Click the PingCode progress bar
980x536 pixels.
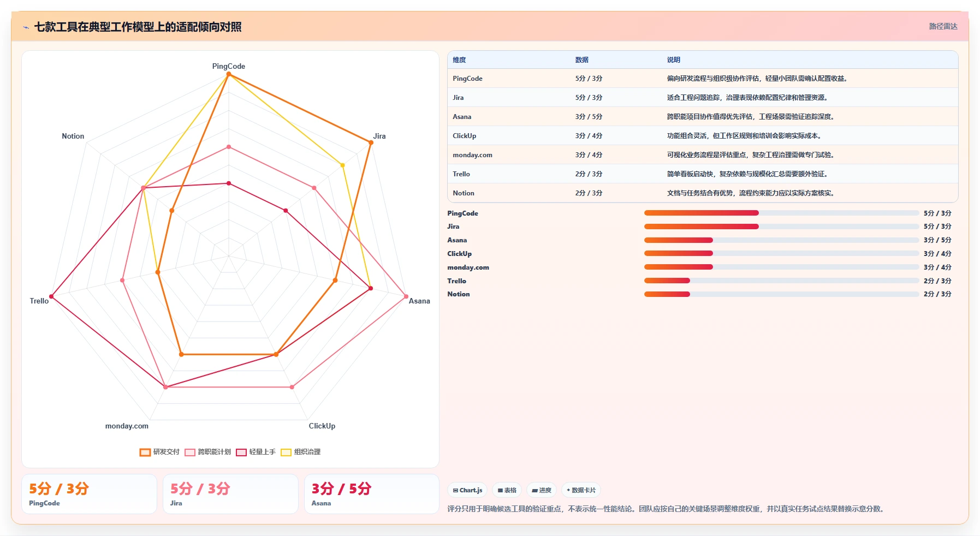click(782, 213)
